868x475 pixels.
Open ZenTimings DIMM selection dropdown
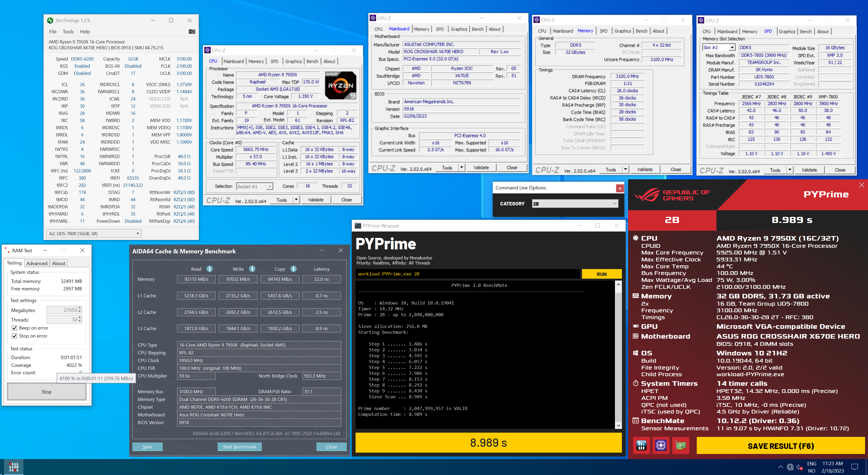[94, 234]
